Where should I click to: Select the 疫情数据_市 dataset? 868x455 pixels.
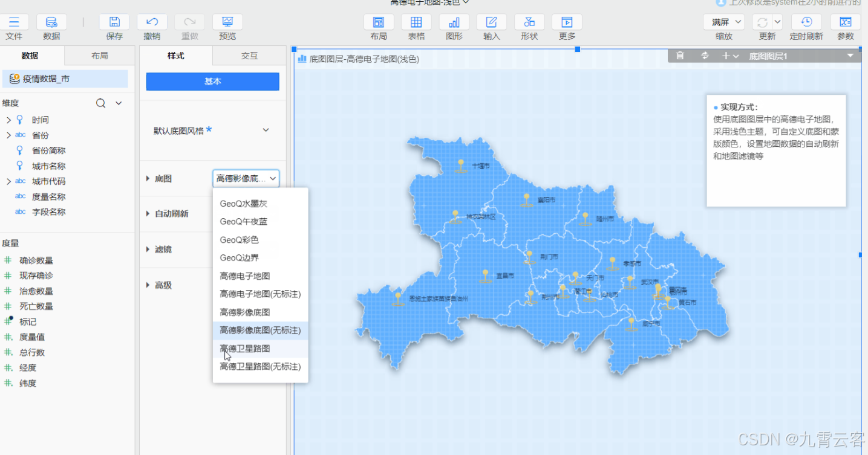click(x=64, y=79)
